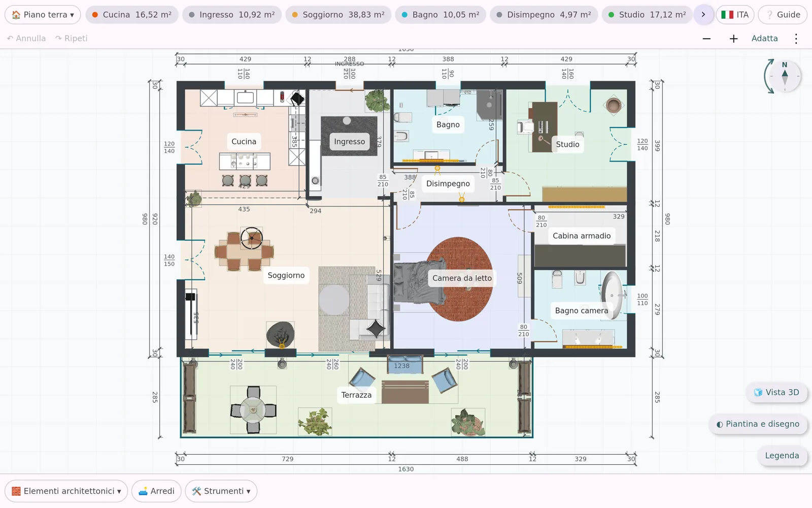Select the kitchen island in Cucina
This screenshot has height=508, width=812.
[x=245, y=162]
